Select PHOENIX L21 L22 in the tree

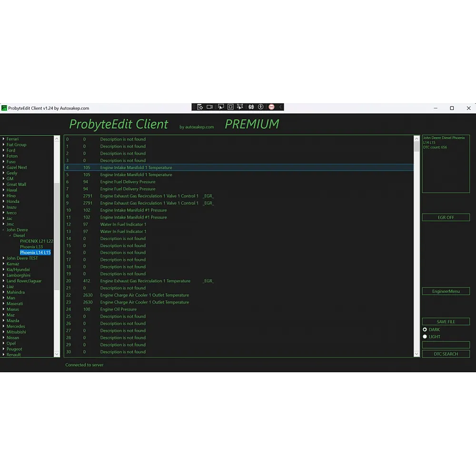[x=36, y=241]
